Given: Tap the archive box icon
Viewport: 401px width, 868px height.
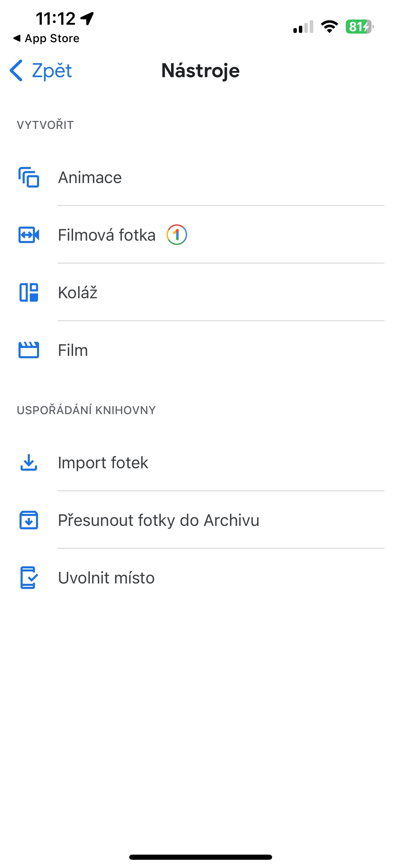Looking at the screenshot, I should (29, 520).
